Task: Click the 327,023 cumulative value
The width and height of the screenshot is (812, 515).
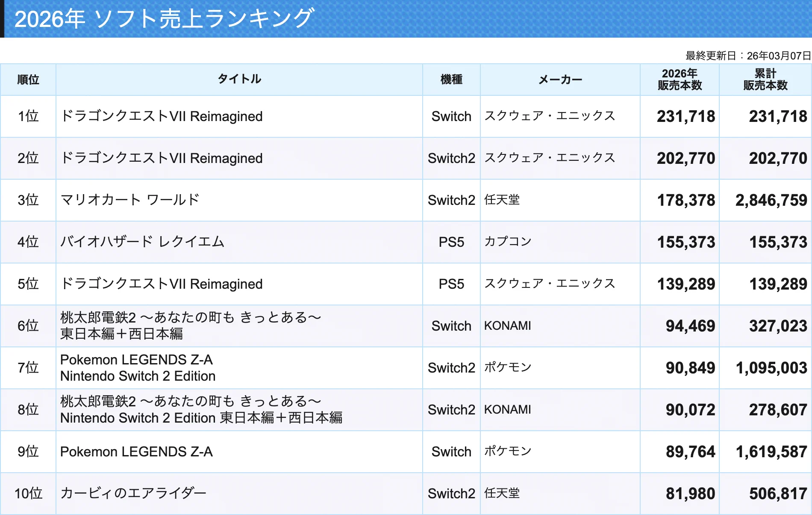Action: [778, 326]
